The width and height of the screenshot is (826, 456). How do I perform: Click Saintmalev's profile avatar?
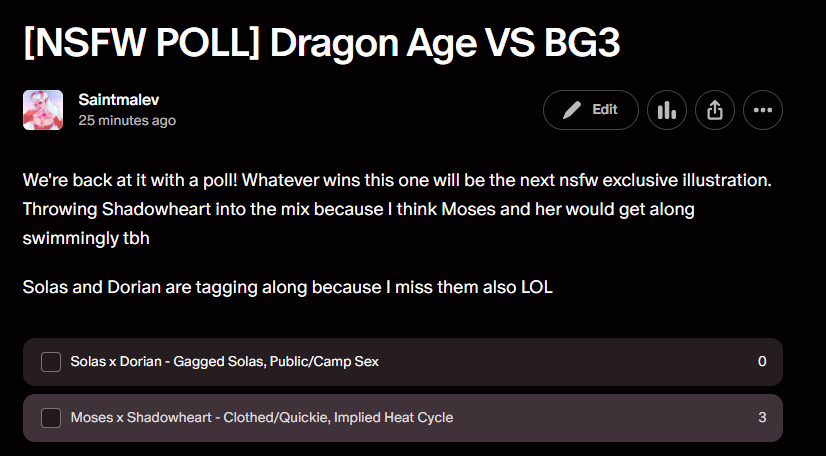pyautogui.click(x=43, y=110)
